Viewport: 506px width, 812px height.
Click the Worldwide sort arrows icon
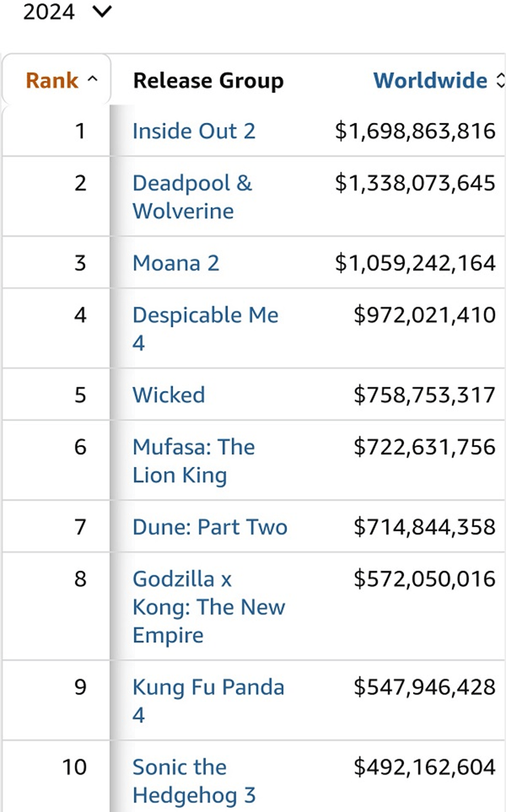tap(499, 81)
